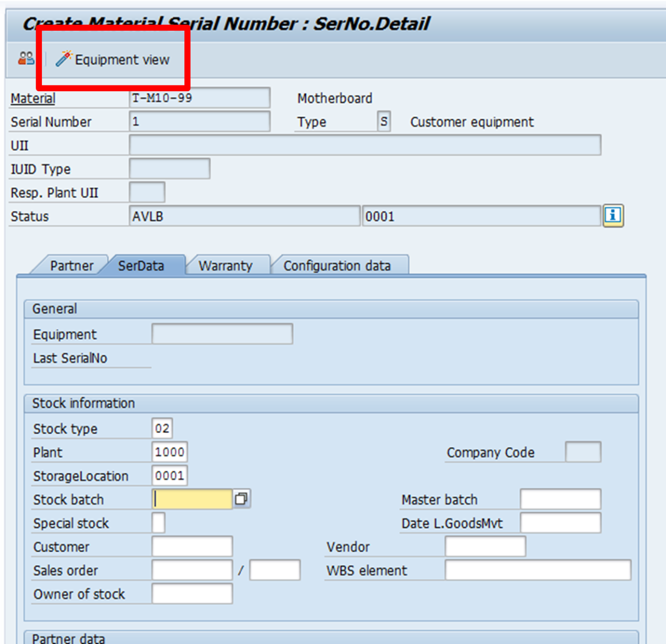Click the Owner of stock field
The image size is (666, 644).
tap(192, 594)
